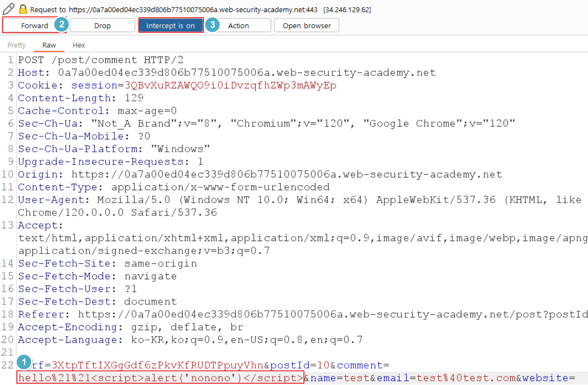Drop the intercepted request

[x=102, y=26]
